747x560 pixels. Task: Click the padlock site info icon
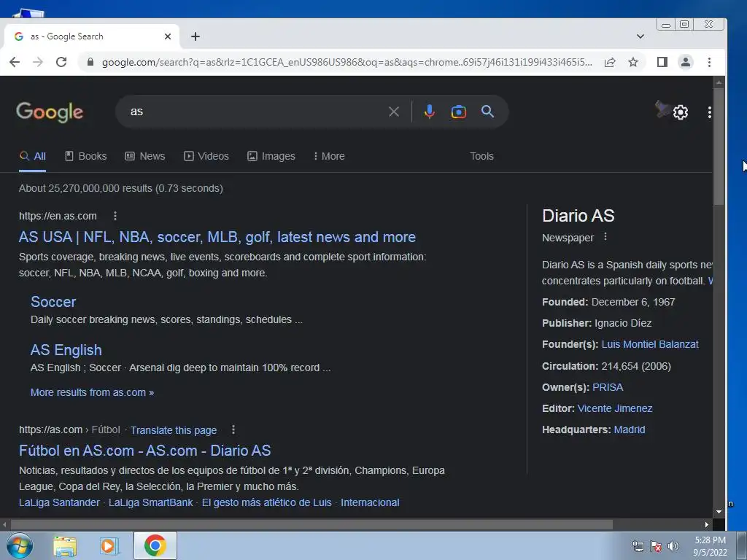coord(90,62)
